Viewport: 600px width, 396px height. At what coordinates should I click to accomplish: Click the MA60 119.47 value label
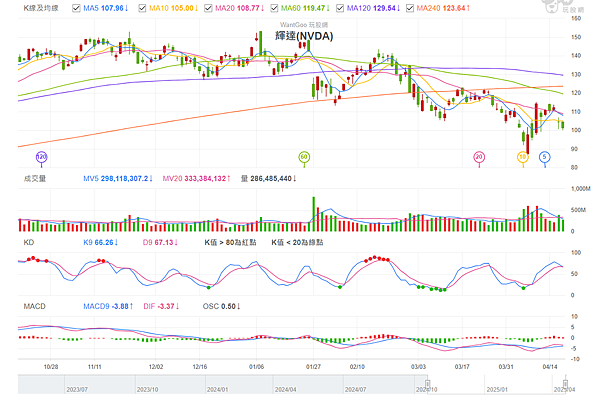pyautogui.click(x=305, y=8)
